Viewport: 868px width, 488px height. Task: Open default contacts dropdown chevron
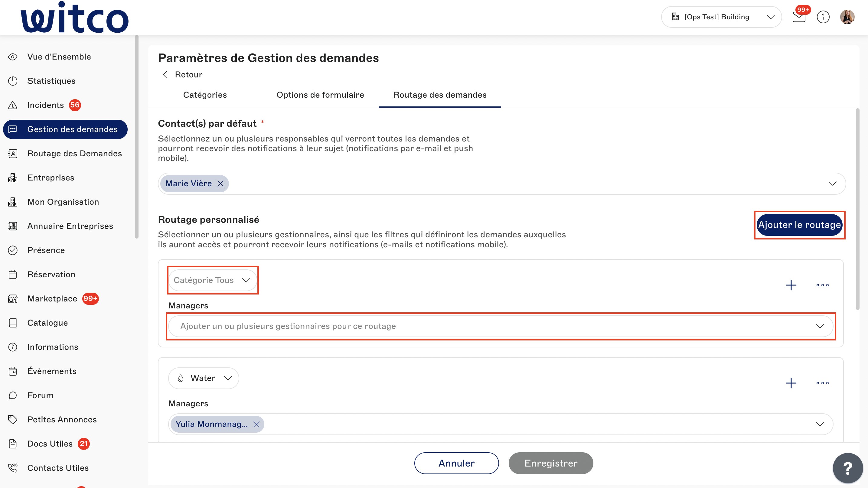pos(832,184)
